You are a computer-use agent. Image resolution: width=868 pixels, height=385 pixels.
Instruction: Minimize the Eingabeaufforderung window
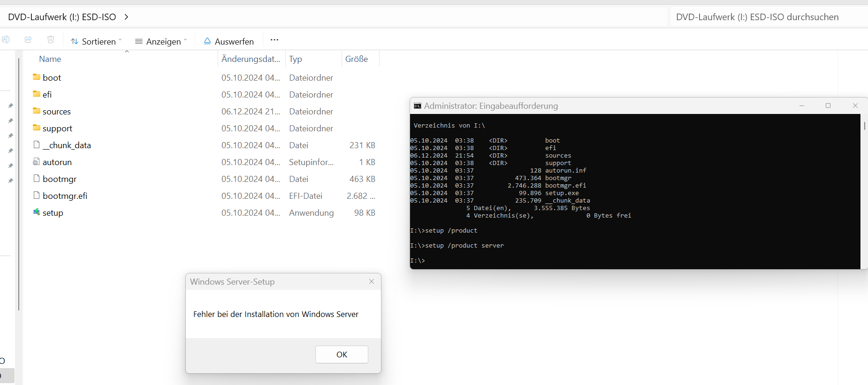pyautogui.click(x=802, y=106)
